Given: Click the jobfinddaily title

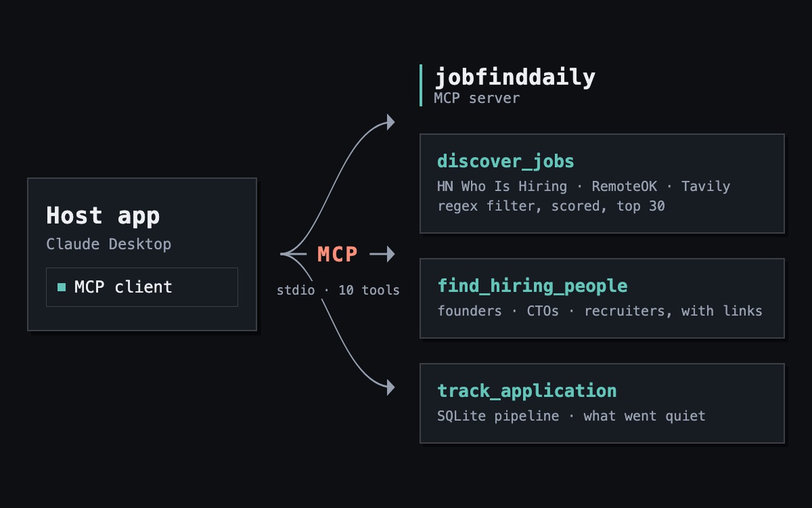Looking at the screenshot, I should click(x=515, y=77).
